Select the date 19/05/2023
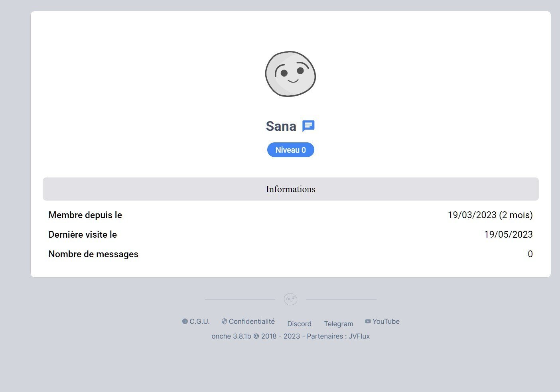The image size is (560, 392). 509,234
